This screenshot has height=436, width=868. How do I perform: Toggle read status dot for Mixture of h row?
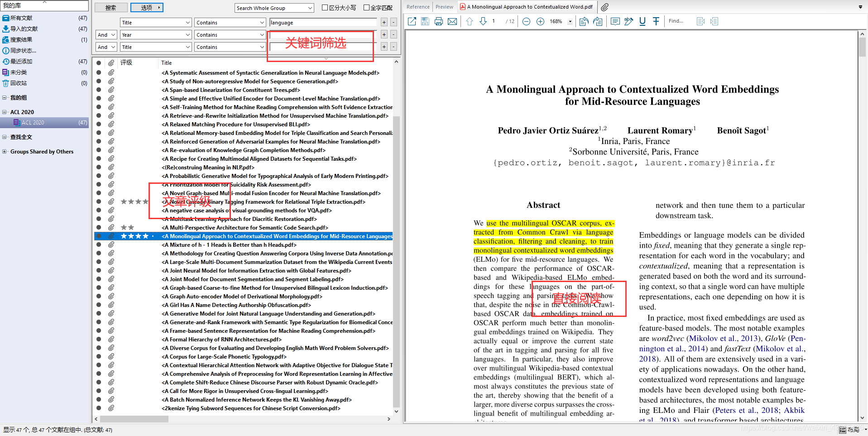point(99,245)
